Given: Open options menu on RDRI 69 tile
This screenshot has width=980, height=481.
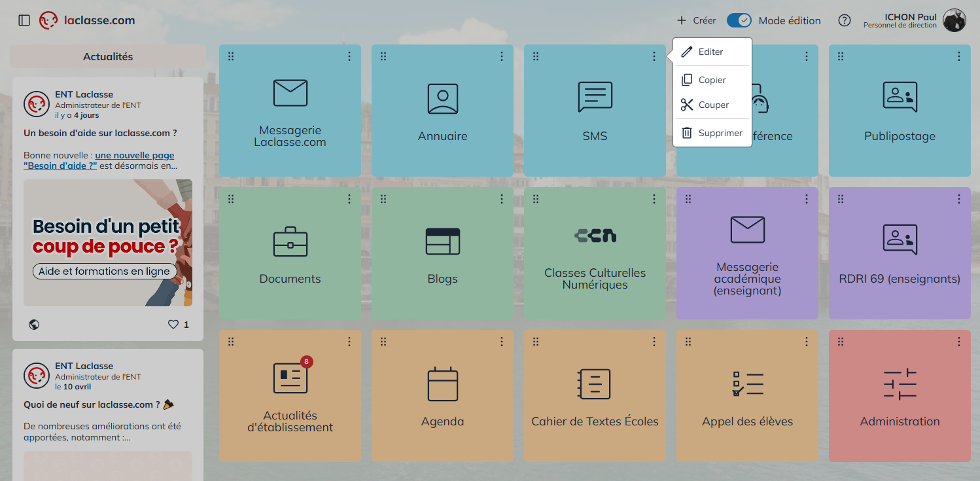Looking at the screenshot, I should (x=959, y=199).
